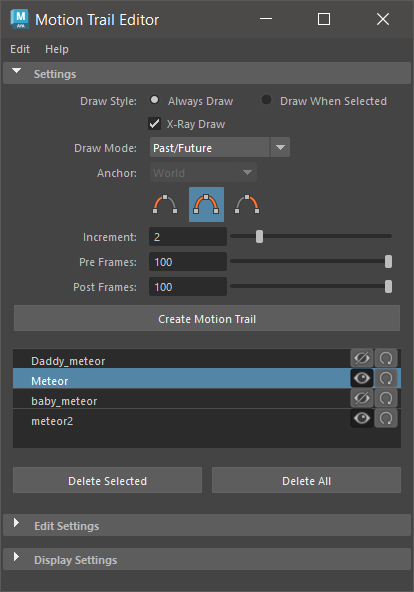Viewport: 414px width, 592px height.
Task: Click the Maya app icon in title bar
Action: 20,19
